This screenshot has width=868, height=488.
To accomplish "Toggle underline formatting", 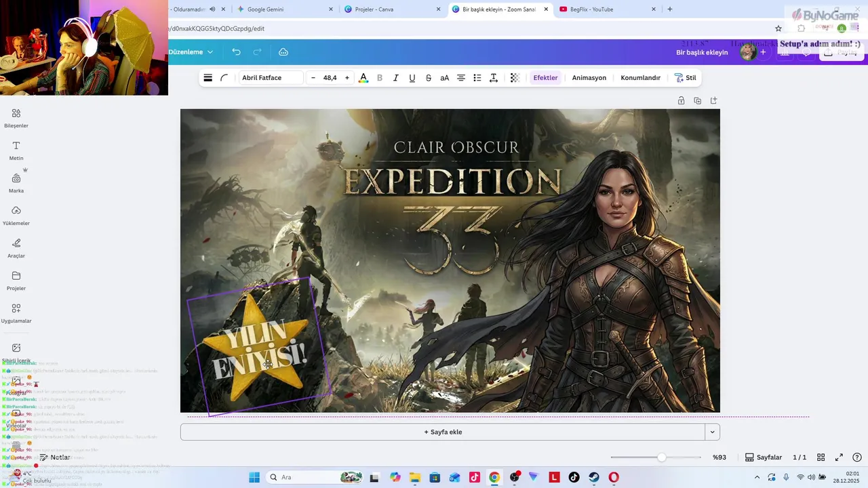I will 412,78.
